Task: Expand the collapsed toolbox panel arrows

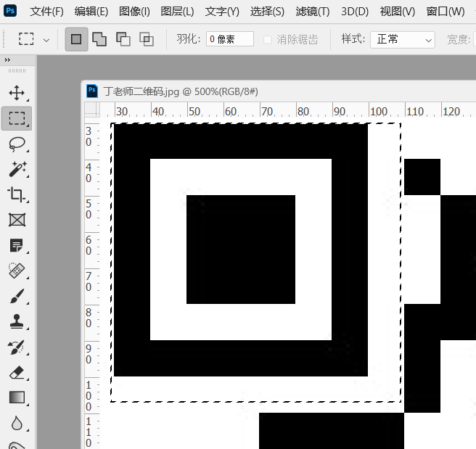Action: coord(7,59)
